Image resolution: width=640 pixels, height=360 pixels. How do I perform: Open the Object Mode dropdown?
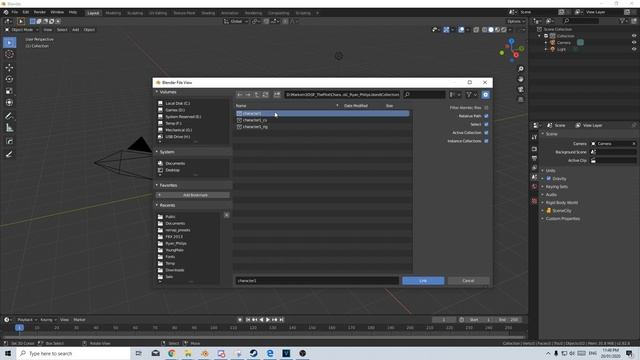[x=21, y=30]
